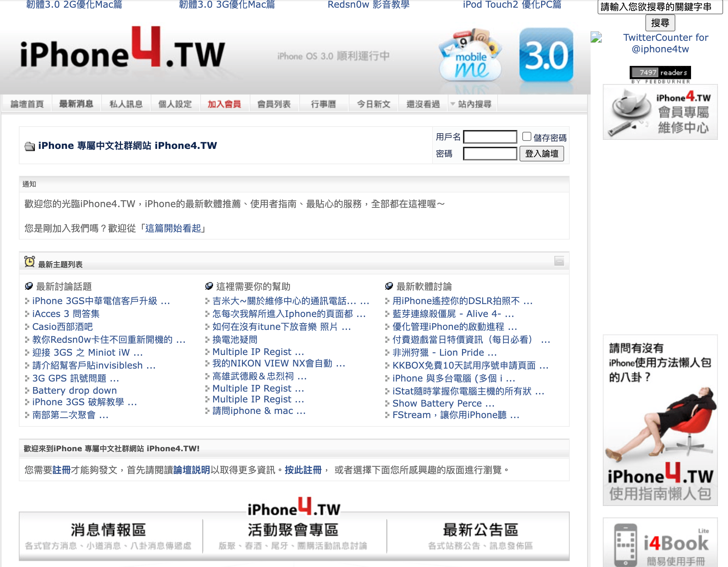This screenshot has height=567, width=728.
Task: Open the 韌體3.0 2G優化Mac篇 link
Action: coord(74,5)
